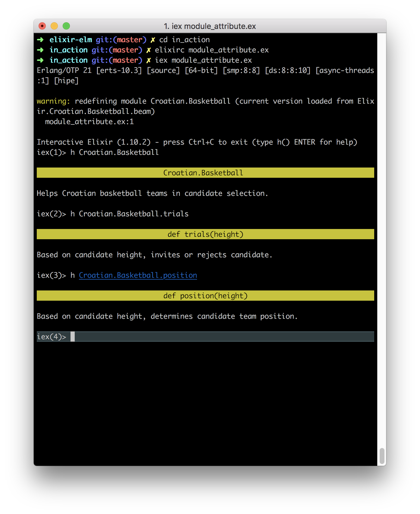Click the green arrow before elixir-elm

(40, 40)
